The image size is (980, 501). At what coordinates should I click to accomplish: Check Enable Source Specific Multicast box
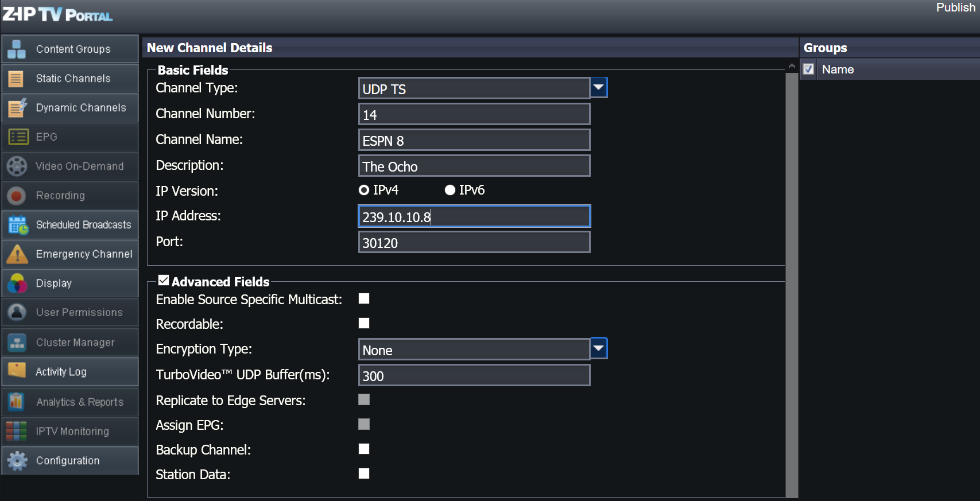pyautogui.click(x=364, y=298)
